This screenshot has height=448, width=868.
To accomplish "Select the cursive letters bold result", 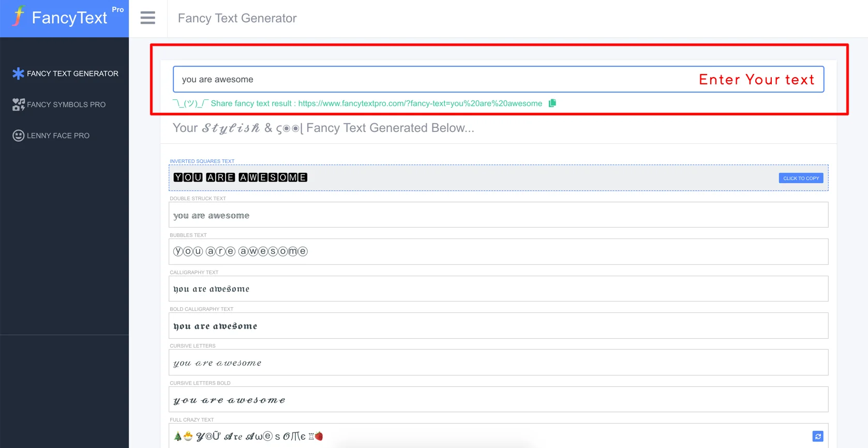I will 498,399.
